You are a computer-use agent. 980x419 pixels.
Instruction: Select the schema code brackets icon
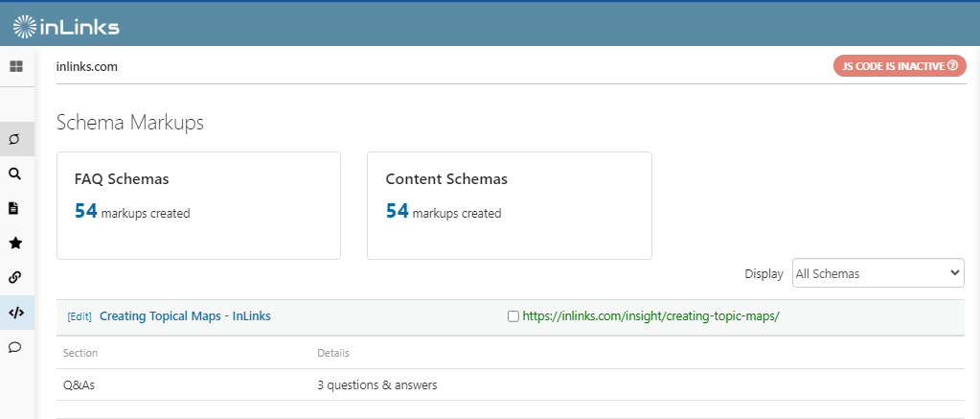coord(15,313)
